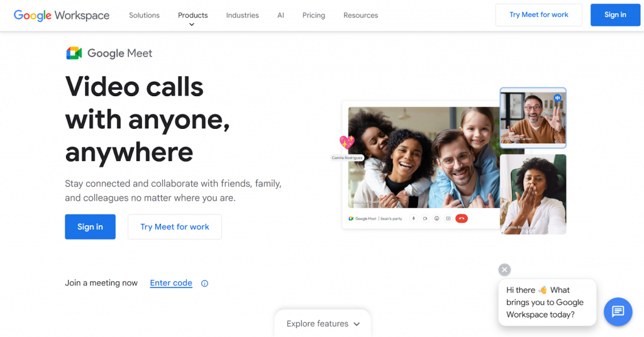Click the Sign in button below headline
This screenshot has width=644, height=337.
tap(90, 226)
